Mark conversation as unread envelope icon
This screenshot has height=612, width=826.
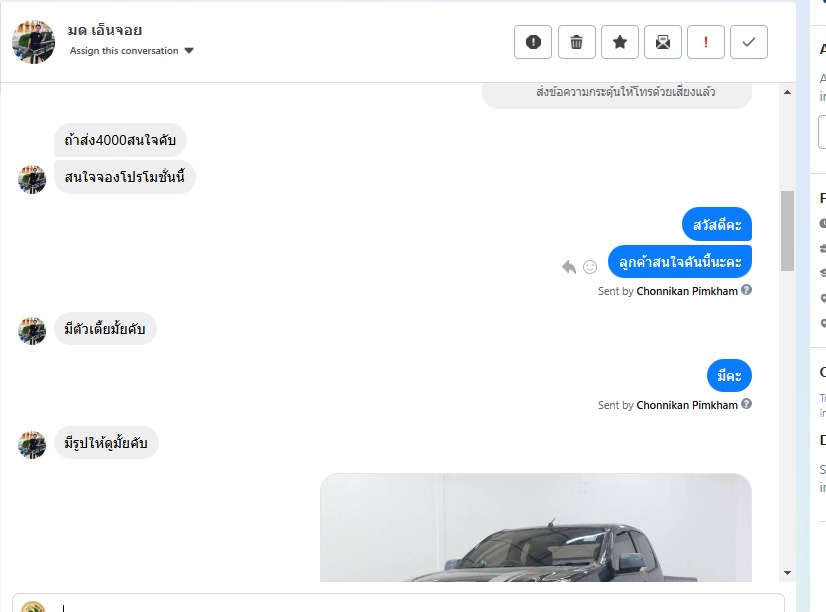pyautogui.click(x=663, y=42)
